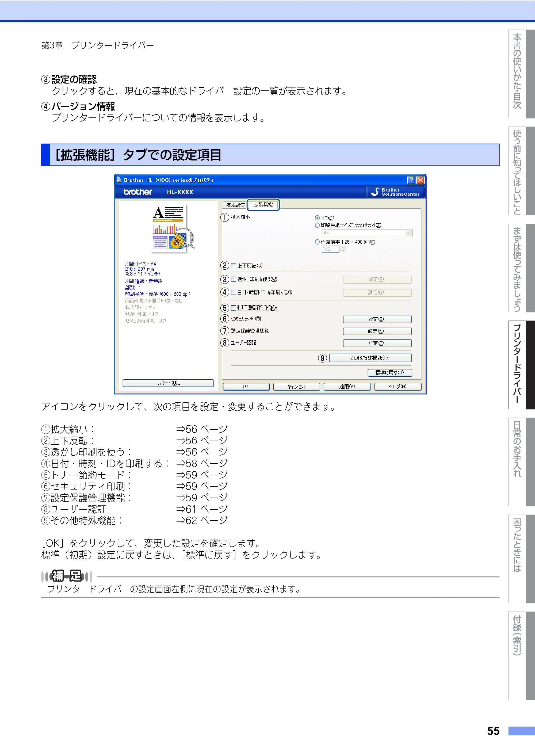
Task: Click the セキュリティ印刷 : オフ summary text
Action: [x=146, y=320]
